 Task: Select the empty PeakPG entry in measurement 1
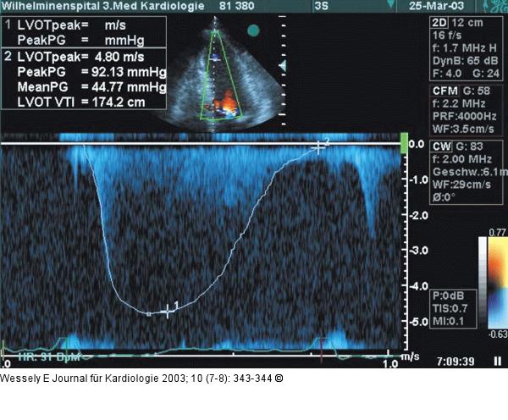pos(80,40)
